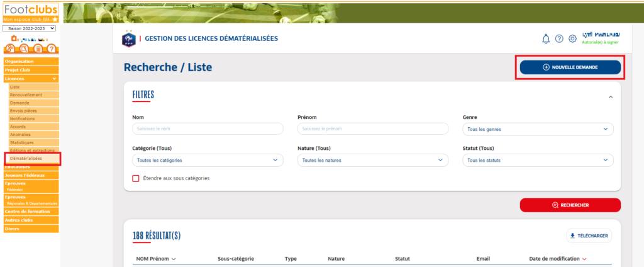Image resolution: width=644 pixels, height=267 pixels.
Task: Click the Sous-catégorie column header
Action: coord(236,259)
